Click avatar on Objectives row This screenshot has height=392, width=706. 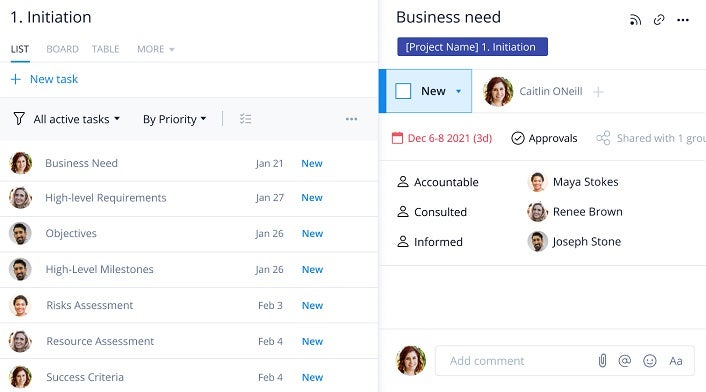(x=20, y=233)
